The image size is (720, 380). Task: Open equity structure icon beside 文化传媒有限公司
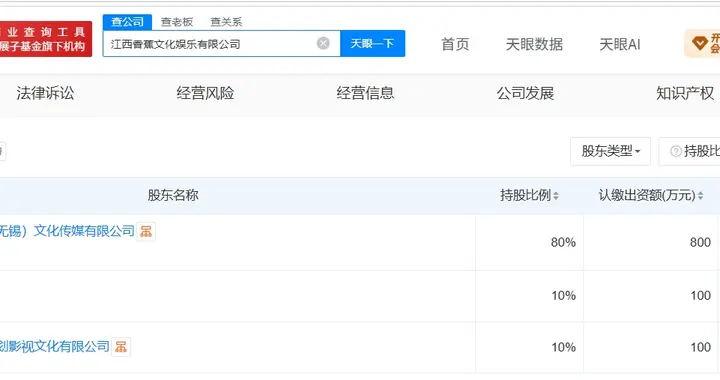pyautogui.click(x=146, y=231)
